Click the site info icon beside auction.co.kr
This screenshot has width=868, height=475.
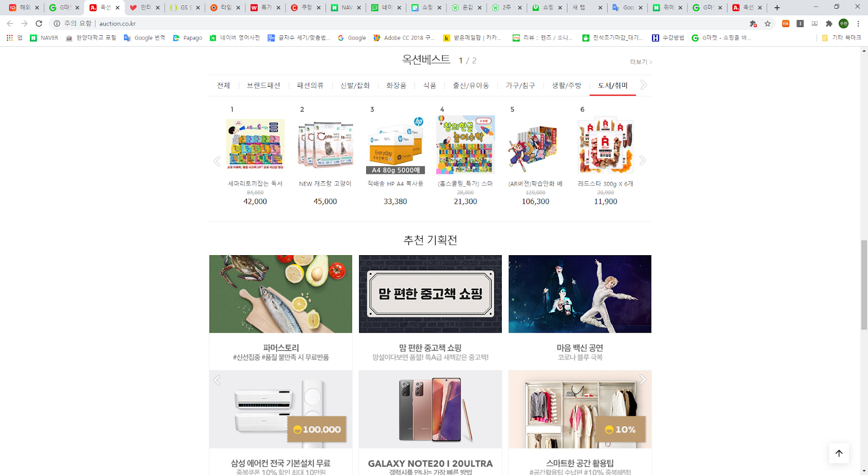point(57,23)
